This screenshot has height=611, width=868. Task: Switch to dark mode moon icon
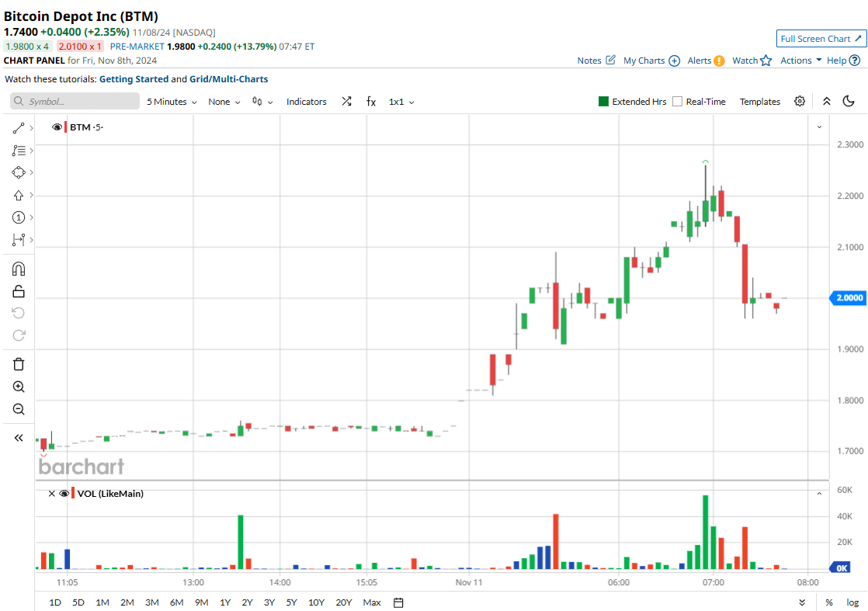849,101
